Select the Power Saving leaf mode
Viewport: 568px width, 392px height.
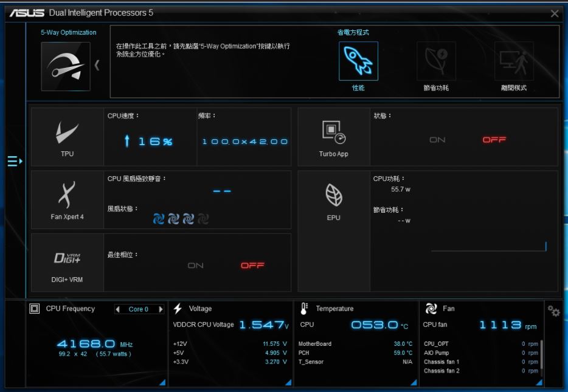pos(436,61)
